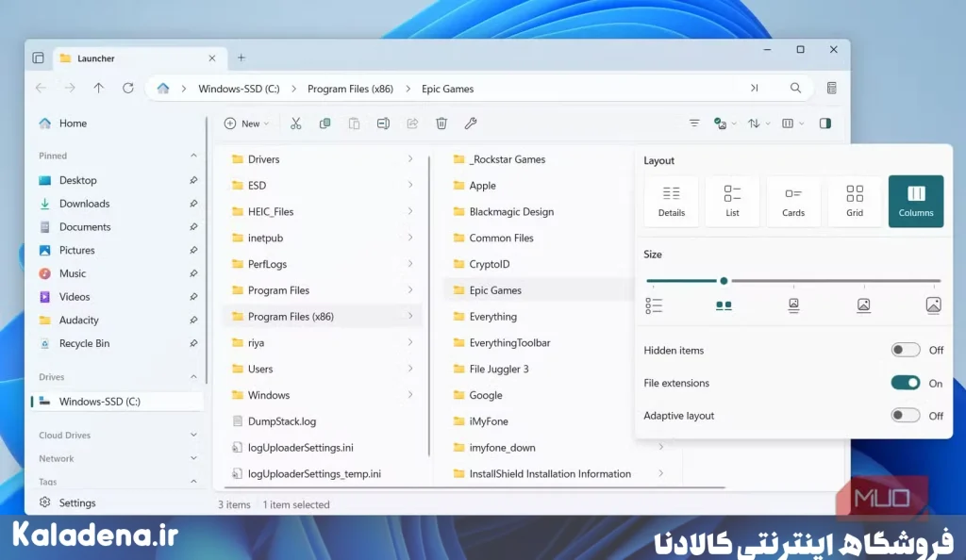Collapse the Drives section
The width and height of the screenshot is (966, 560).
(x=193, y=376)
